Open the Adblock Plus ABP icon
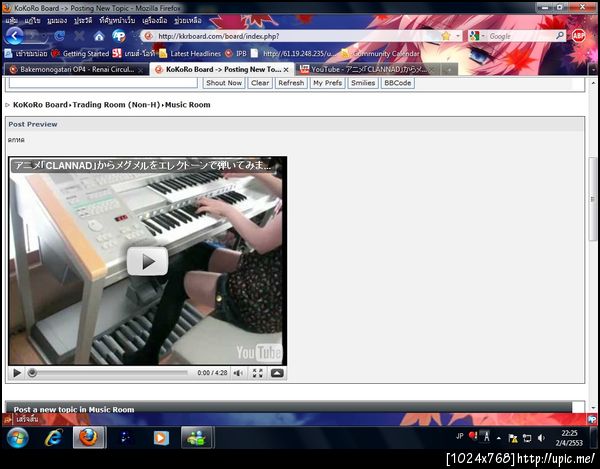600x469 pixels. 578,36
